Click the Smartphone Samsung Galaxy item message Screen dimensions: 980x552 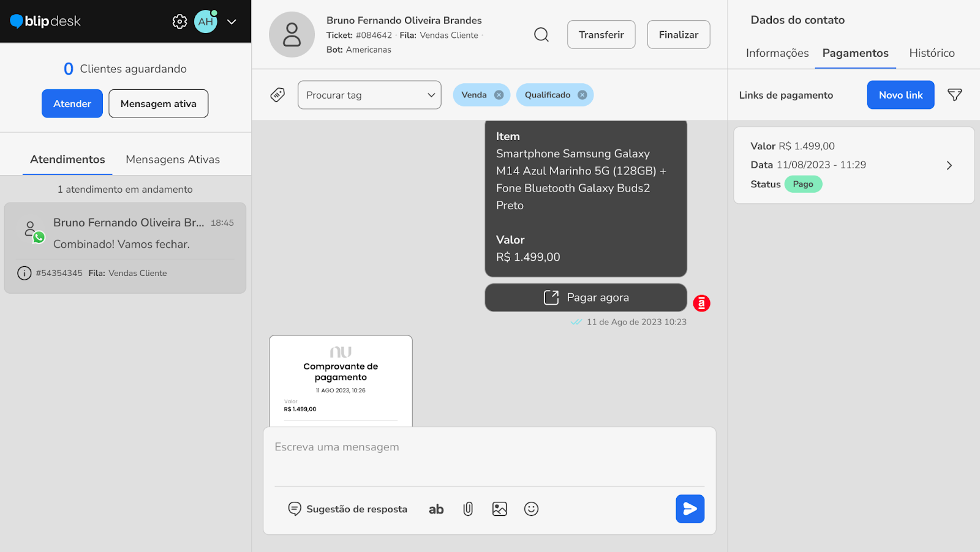pyautogui.click(x=586, y=198)
